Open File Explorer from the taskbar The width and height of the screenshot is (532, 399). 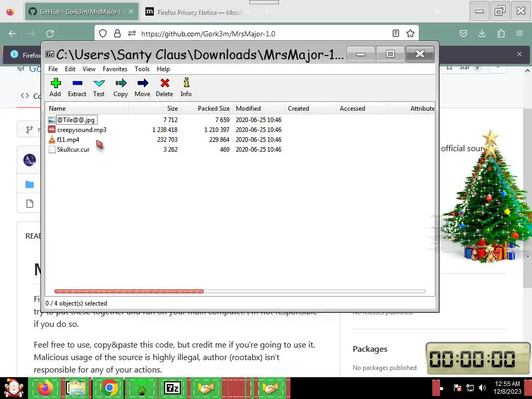coord(77,388)
